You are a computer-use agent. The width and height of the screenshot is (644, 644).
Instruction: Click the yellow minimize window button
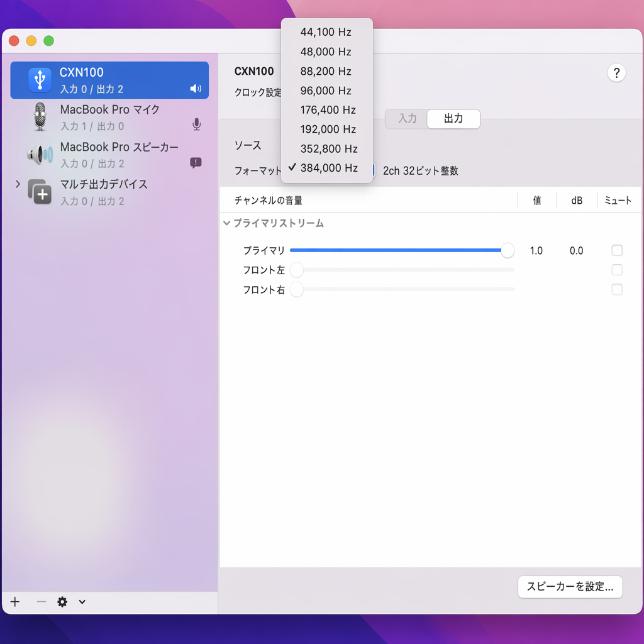coord(31,41)
